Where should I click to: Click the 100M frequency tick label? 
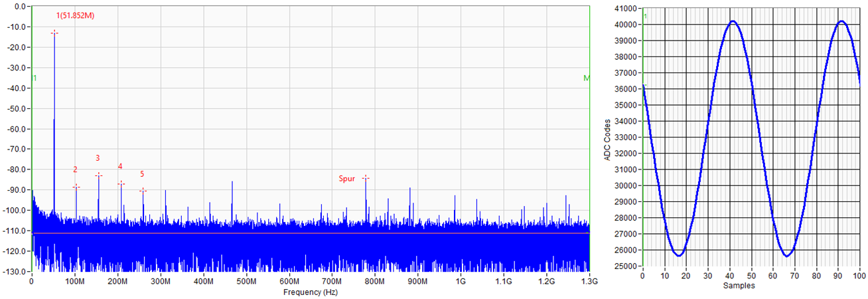point(74,282)
